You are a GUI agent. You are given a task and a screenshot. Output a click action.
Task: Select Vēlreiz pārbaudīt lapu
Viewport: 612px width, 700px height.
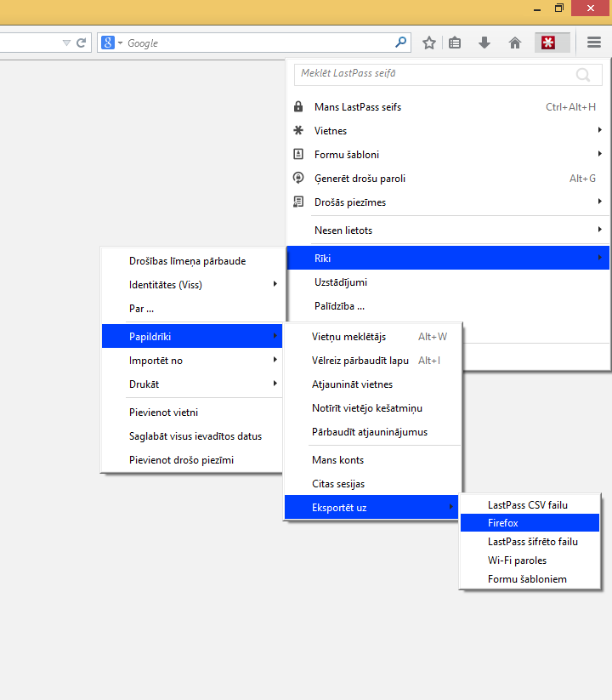tap(372, 361)
